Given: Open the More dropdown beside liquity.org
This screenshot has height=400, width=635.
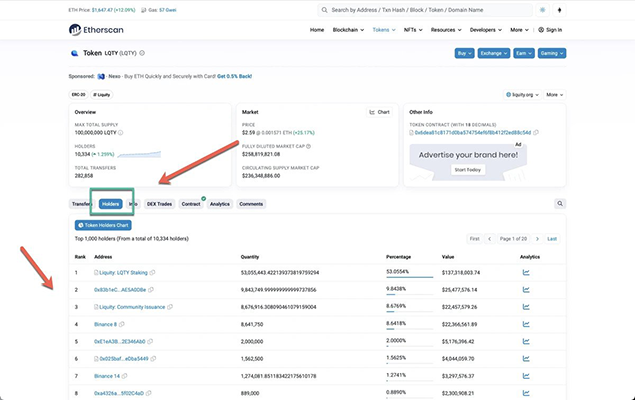Looking at the screenshot, I should 554,95.
